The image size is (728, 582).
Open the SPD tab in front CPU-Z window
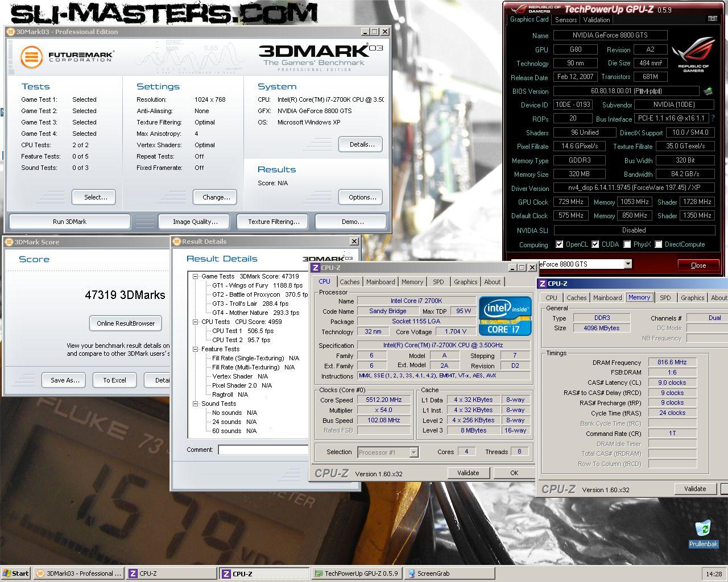point(438,282)
